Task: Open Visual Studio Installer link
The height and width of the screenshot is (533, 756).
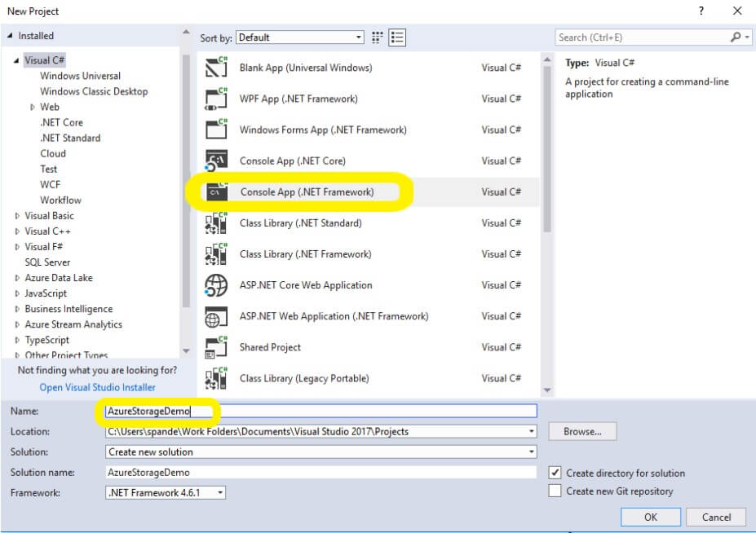Action: tap(97, 387)
